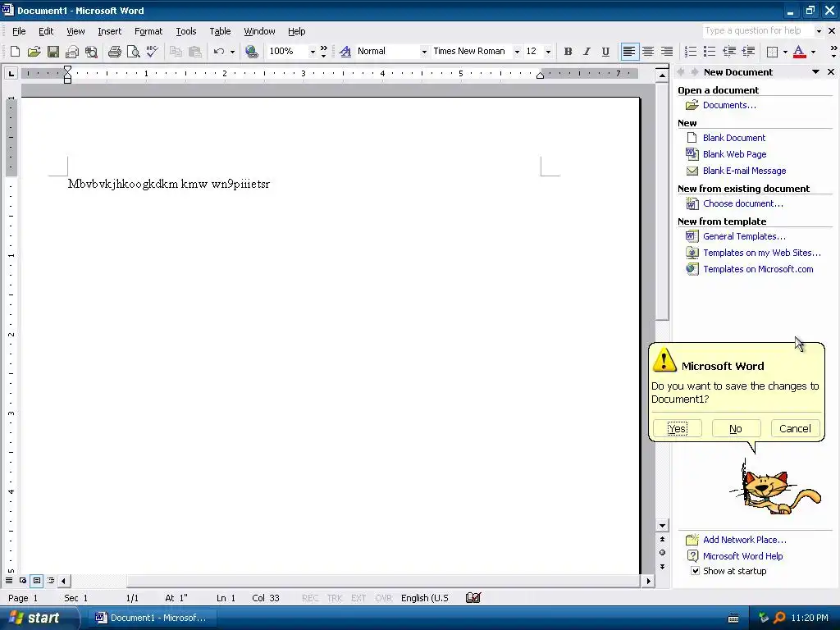Open the File menu
The width and height of the screenshot is (840, 630).
point(19,31)
